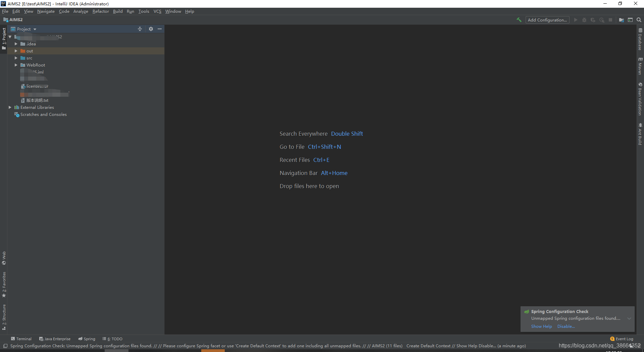Open the 2: Favorites tool window tab
Screen dimensions: 644x352
(4, 284)
